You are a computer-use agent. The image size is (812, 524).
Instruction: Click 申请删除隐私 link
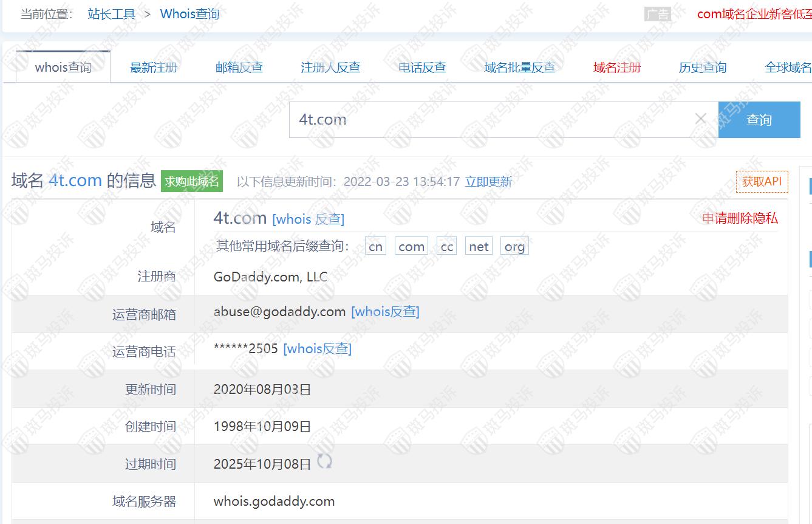pos(740,218)
